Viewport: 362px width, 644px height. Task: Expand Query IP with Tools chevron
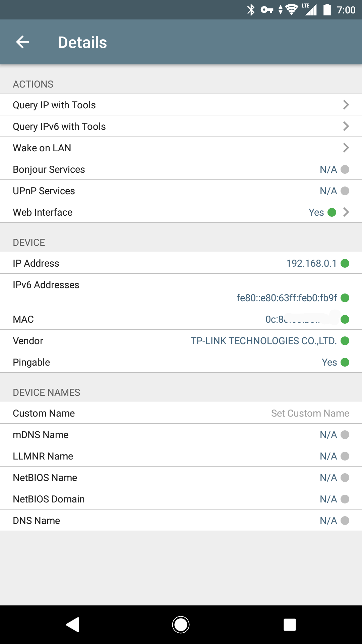[x=346, y=105]
